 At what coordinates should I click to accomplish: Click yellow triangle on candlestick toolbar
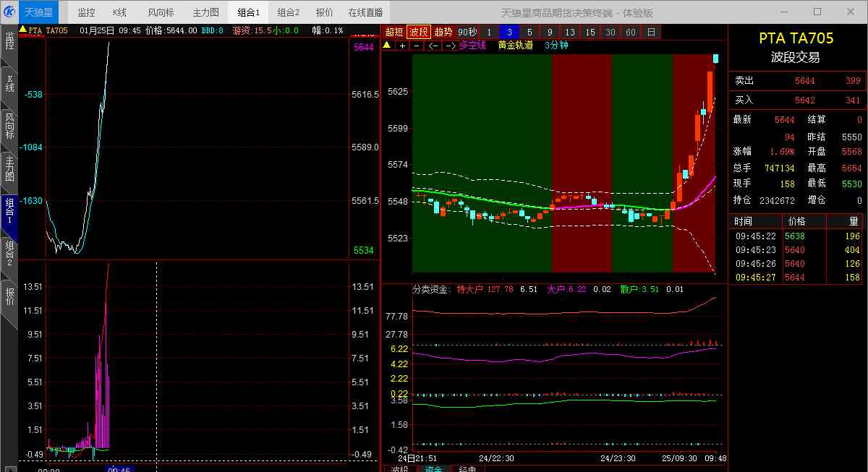tap(386, 45)
